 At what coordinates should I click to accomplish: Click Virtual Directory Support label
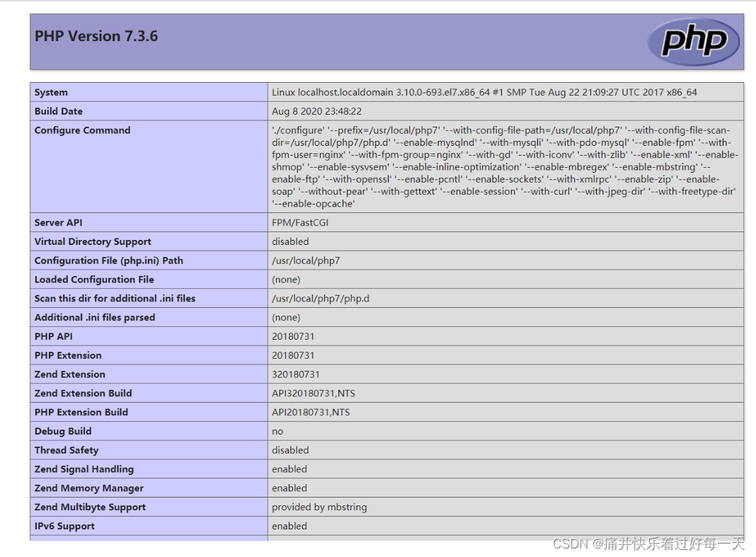pos(93,241)
